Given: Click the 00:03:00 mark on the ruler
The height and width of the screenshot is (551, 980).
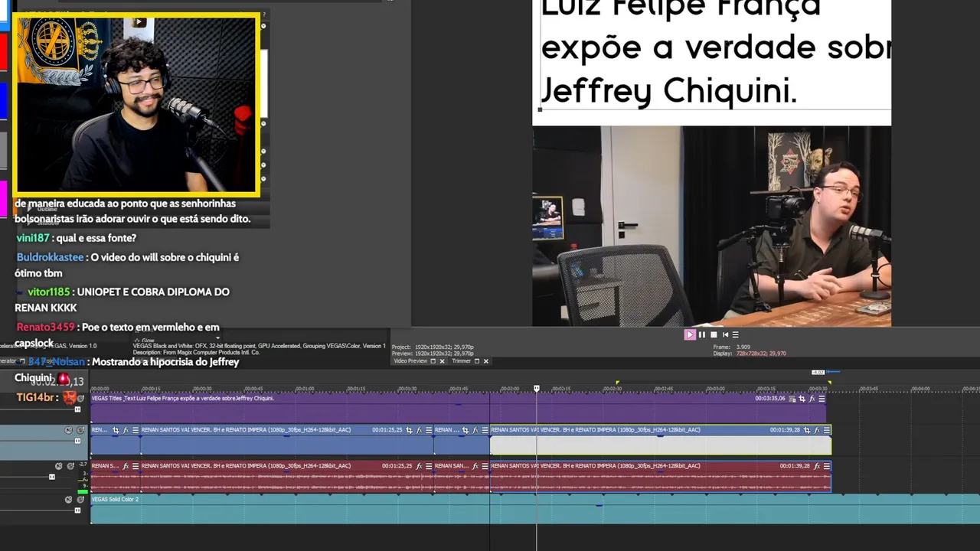Looking at the screenshot, I should pos(714,389).
